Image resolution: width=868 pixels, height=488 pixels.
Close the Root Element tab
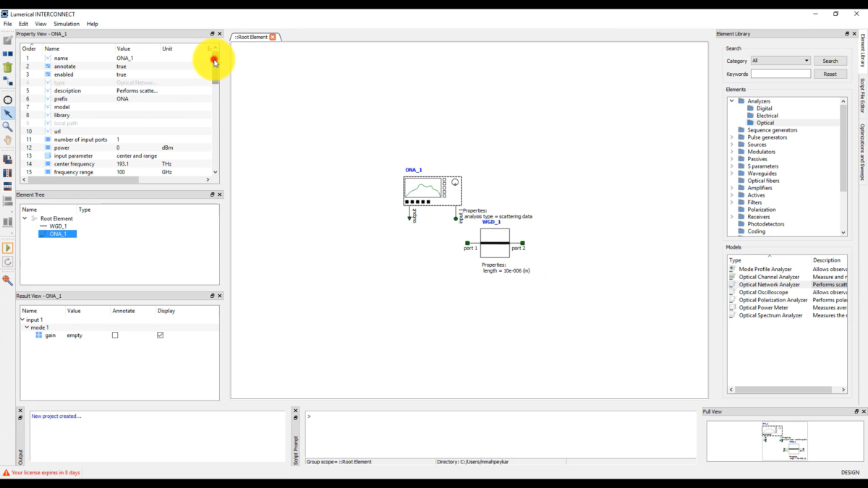(x=273, y=37)
